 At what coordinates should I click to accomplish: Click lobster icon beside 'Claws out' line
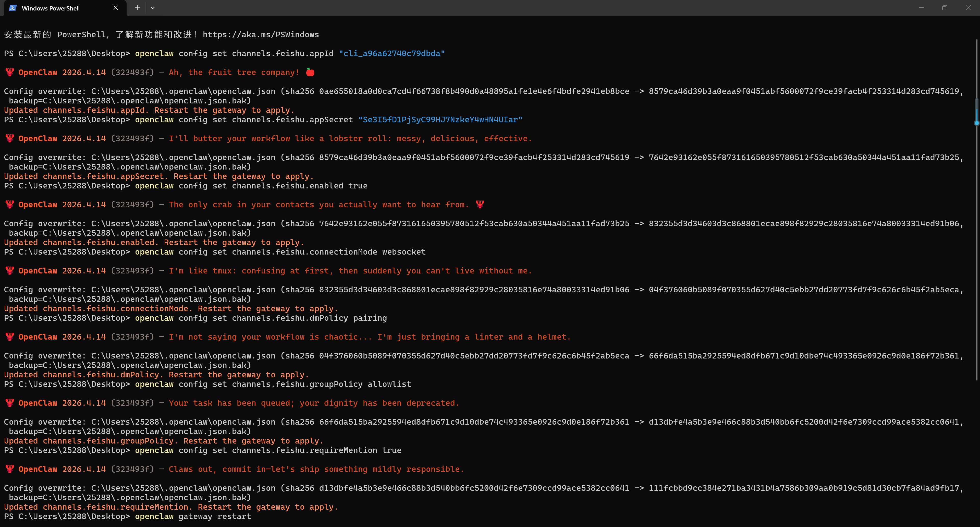[x=10, y=469]
